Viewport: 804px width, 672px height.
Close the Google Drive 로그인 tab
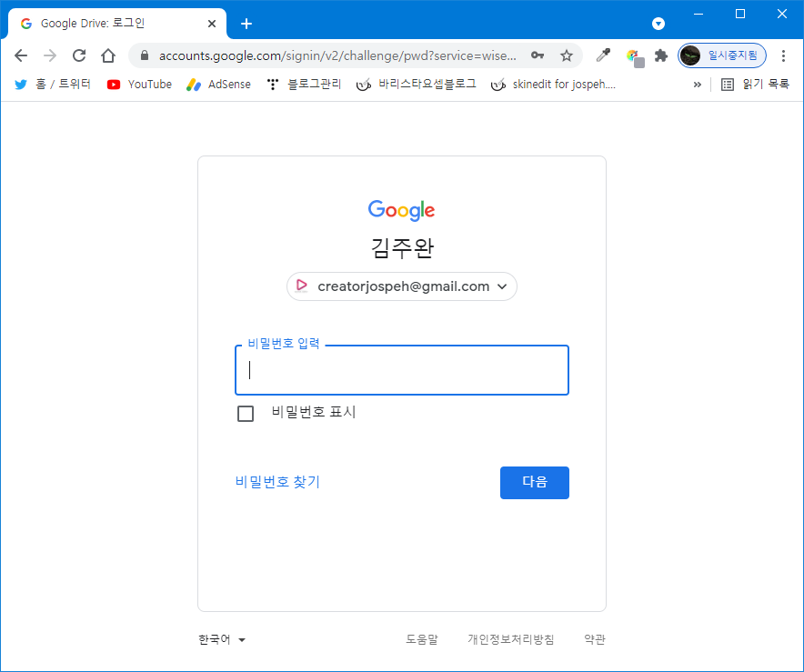point(212,24)
